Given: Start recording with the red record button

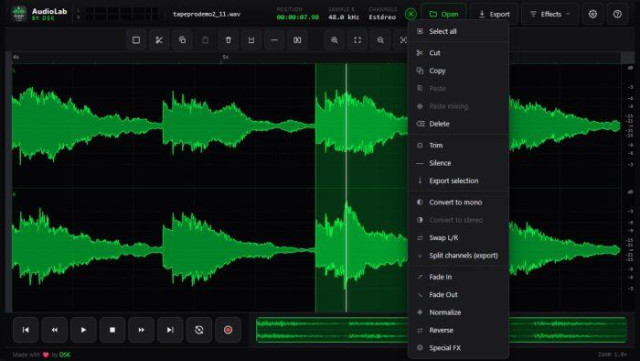Looking at the screenshot, I should (228, 330).
